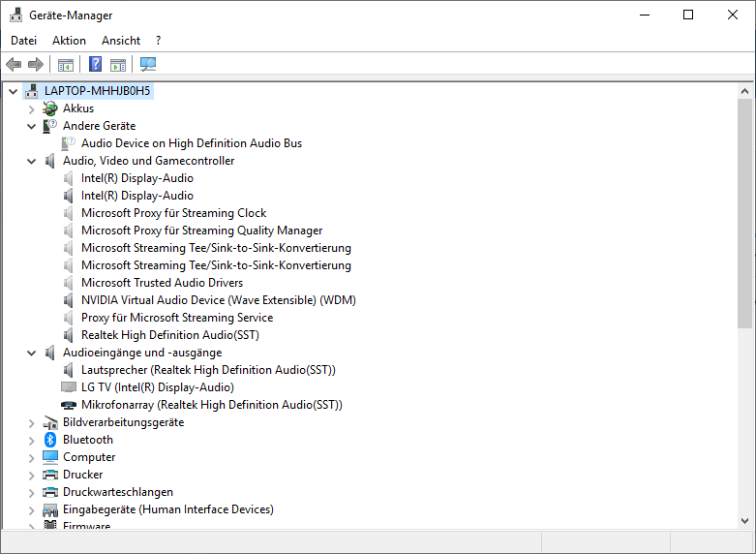Click the Eingabegeräte HID icon

(50, 509)
